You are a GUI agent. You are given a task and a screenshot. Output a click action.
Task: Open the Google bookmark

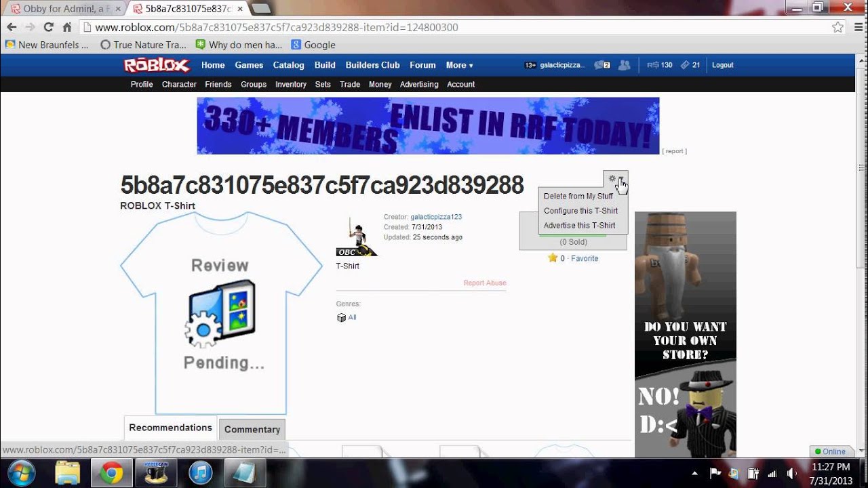[313, 45]
